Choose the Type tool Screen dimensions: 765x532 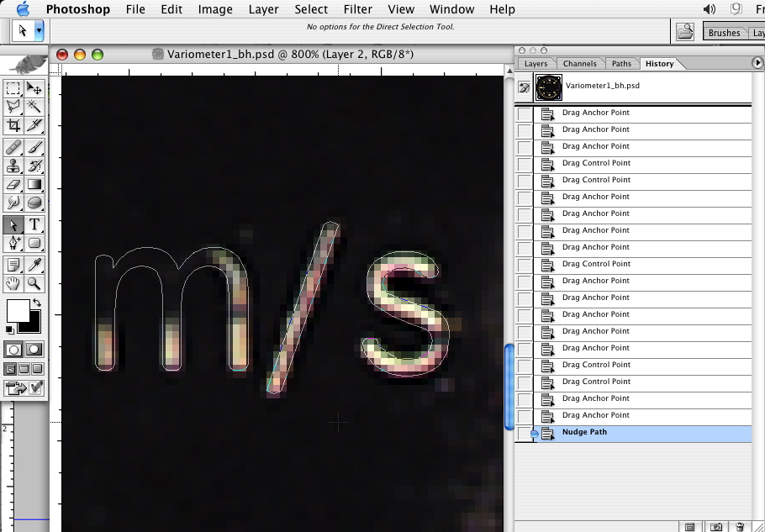coord(34,224)
